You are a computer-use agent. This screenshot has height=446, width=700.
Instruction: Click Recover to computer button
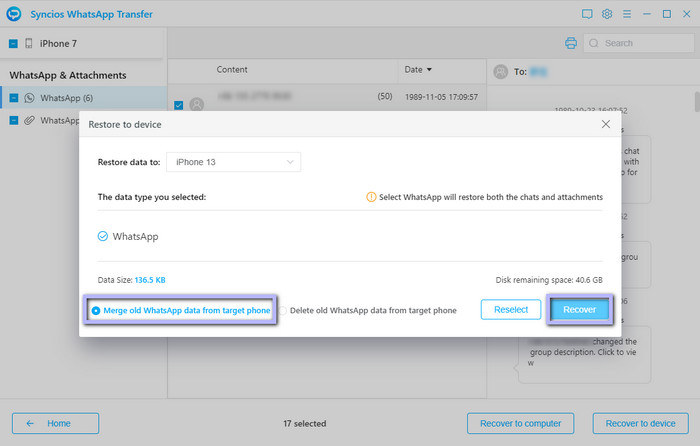[x=521, y=423]
